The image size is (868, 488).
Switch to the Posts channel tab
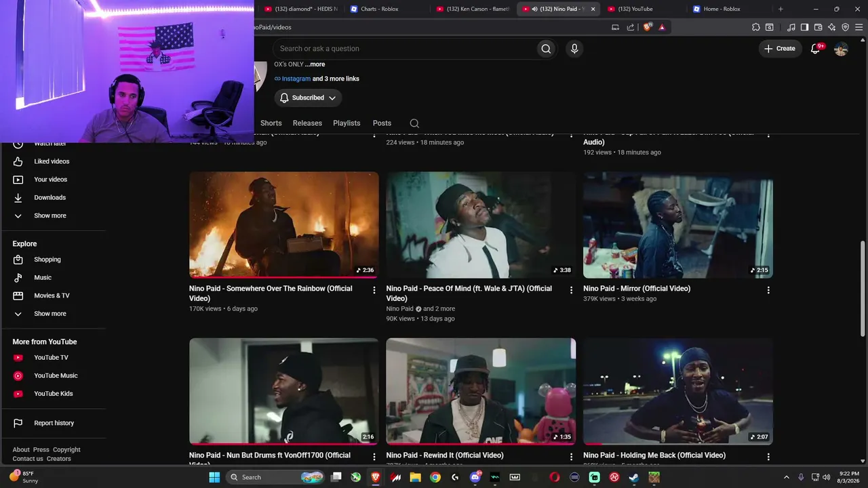(x=382, y=123)
